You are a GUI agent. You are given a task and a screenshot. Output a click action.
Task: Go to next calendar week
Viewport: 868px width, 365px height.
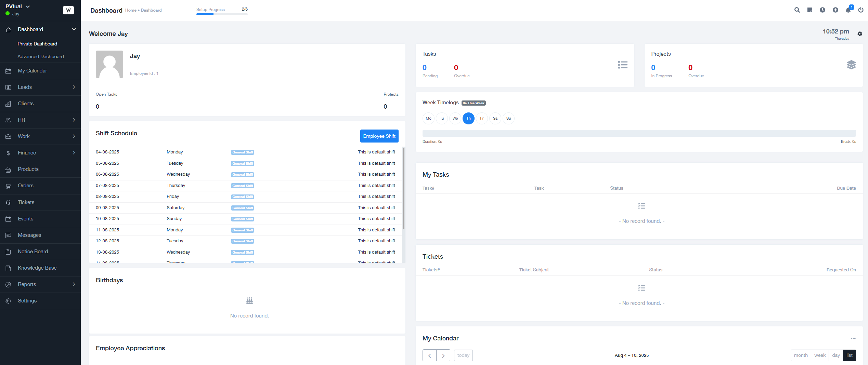443,355
